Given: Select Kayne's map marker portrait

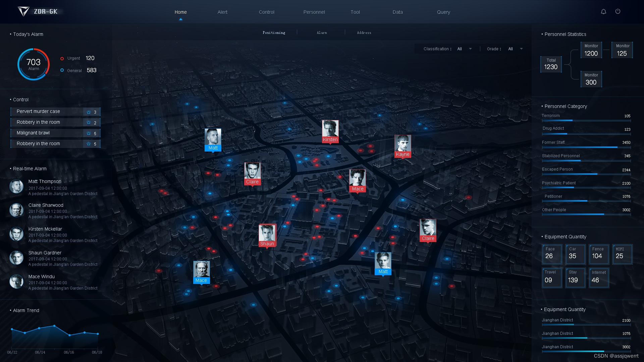Looking at the screenshot, I should (x=402, y=143).
